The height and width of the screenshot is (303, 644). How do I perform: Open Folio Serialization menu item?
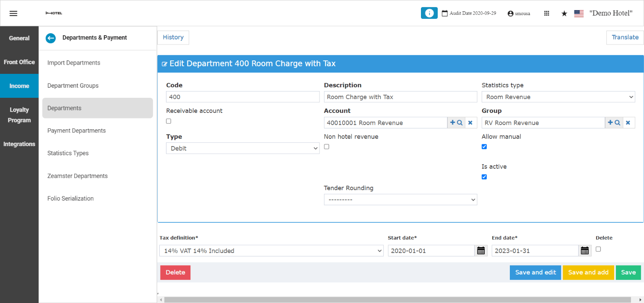[x=97, y=199]
